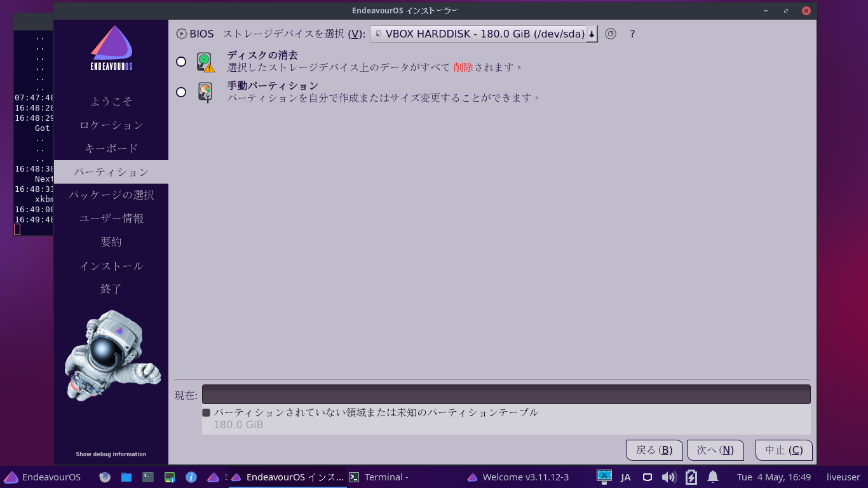
Task: Go to the 終了 step
Action: pyautogui.click(x=111, y=289)
